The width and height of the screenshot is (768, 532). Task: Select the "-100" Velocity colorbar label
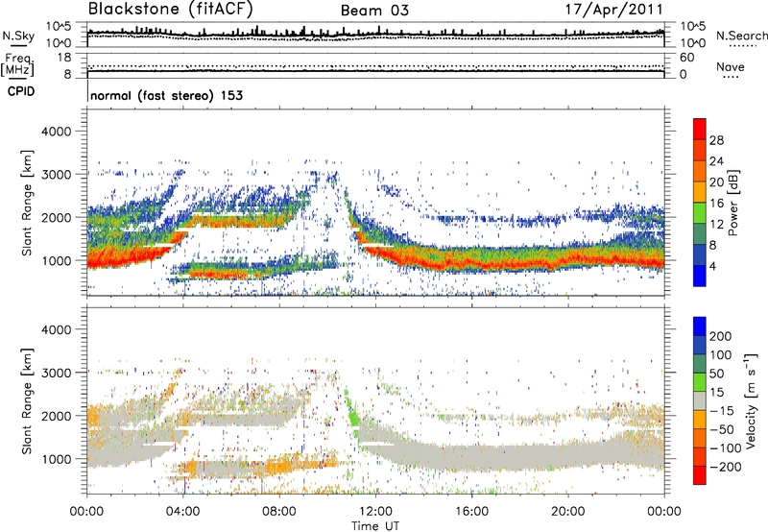point(725,448)
